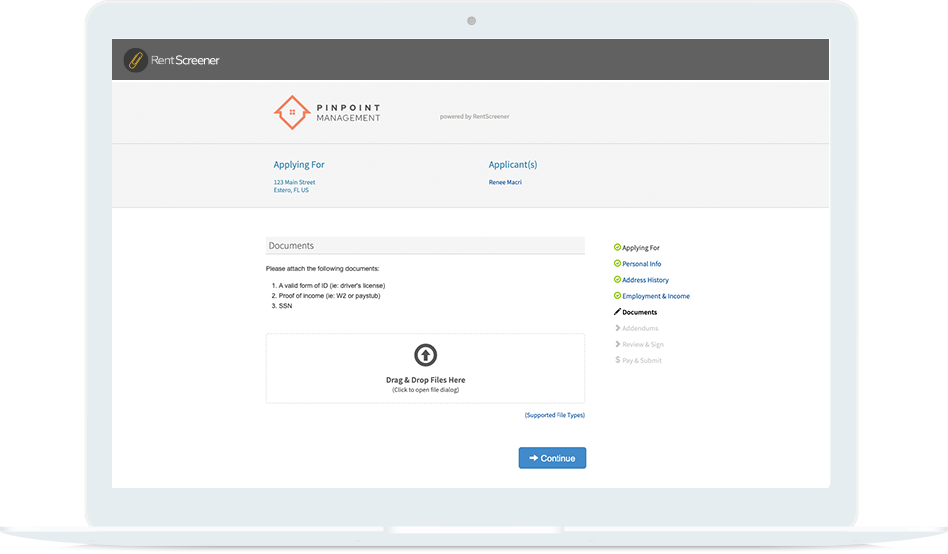Click the green checkmark beside Applying For step

(617, 247)
